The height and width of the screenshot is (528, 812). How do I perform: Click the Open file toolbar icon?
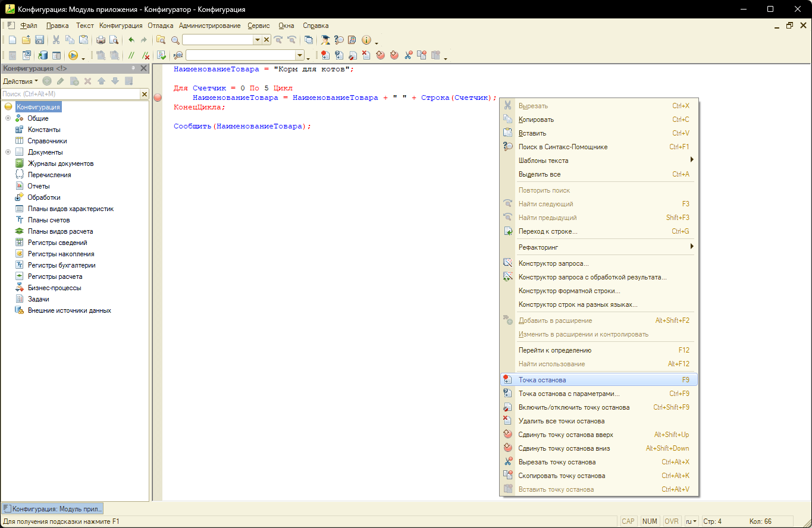tap(26, 40)
